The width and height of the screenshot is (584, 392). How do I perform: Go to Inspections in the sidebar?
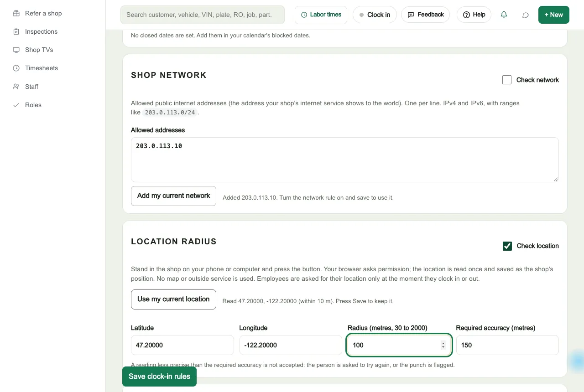42,31
